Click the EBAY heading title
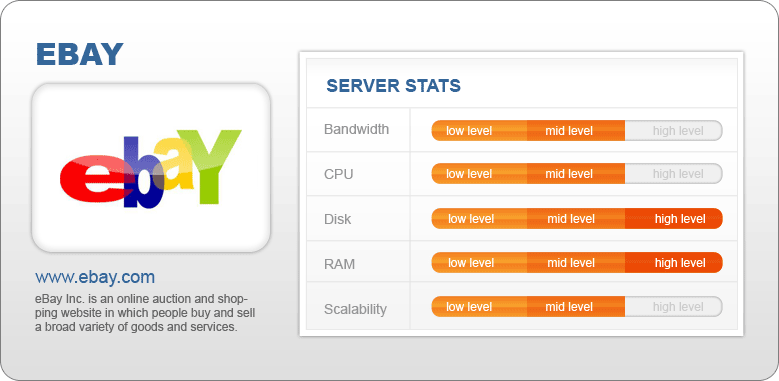The height and width of the screenshot is (381, 779). coord(79,54)
